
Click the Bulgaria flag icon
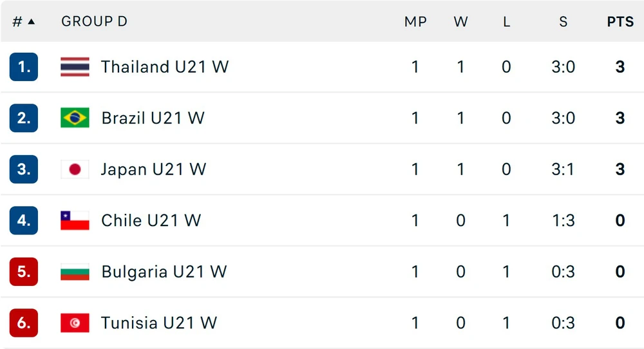tap(75, 272)
